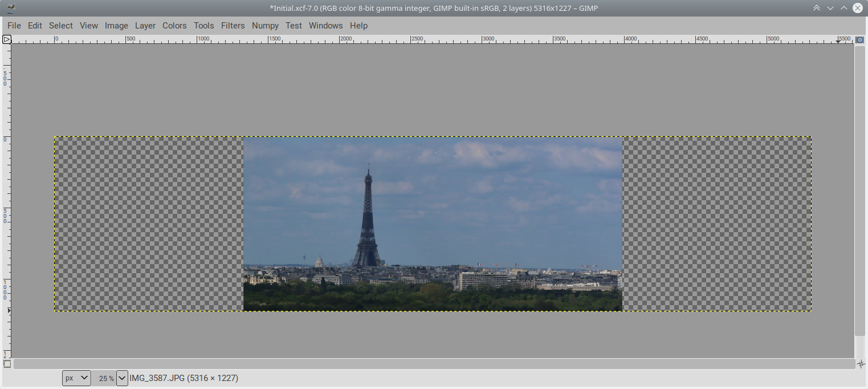The image size is (868, 389).
Task: Open the Colors menu
Action: [x=174, y=26]
